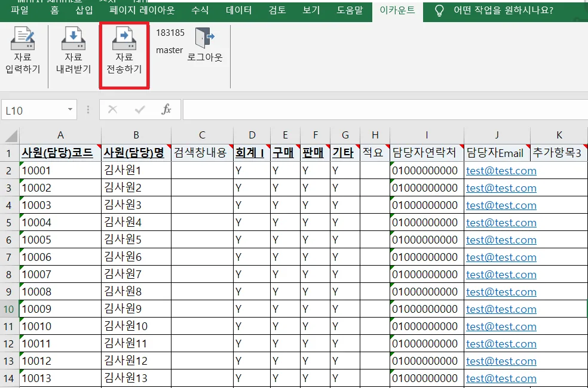Click the formula bar input field
This screenshot has height=388, width=588.
(x=385, y=109)
